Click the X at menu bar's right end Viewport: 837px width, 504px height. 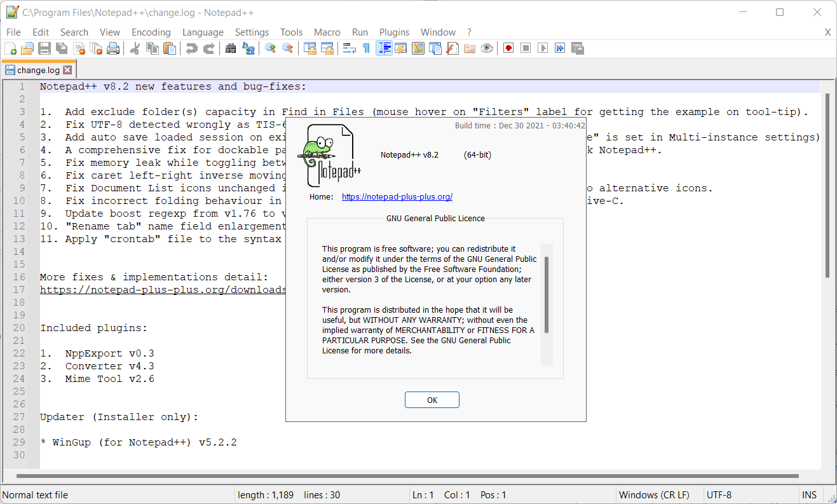coord(828,32)
